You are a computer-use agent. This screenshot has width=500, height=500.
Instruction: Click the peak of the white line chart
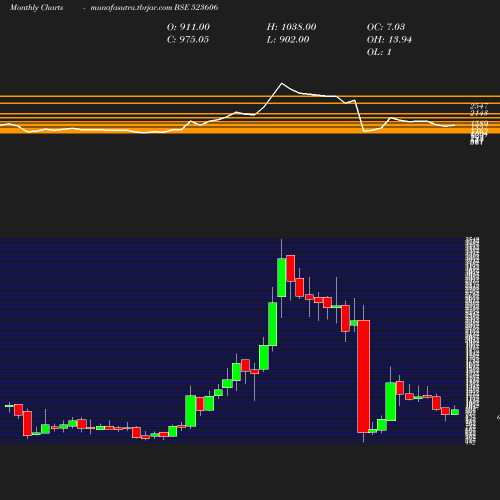click(x=282, y=83)
